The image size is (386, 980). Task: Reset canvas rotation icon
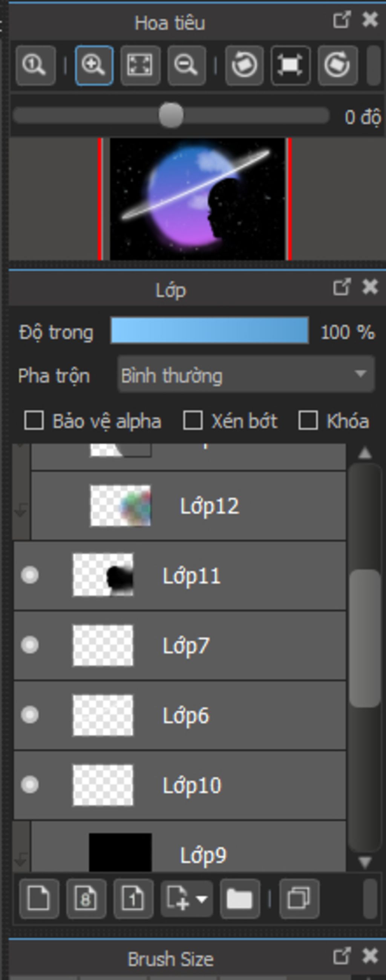(291, 66)
